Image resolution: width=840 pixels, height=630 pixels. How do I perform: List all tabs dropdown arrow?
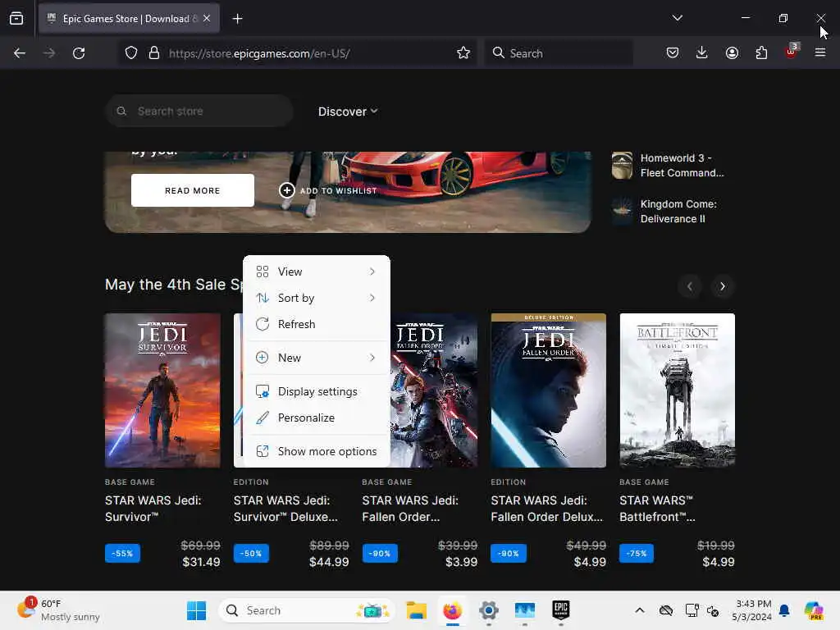(677, 18)
